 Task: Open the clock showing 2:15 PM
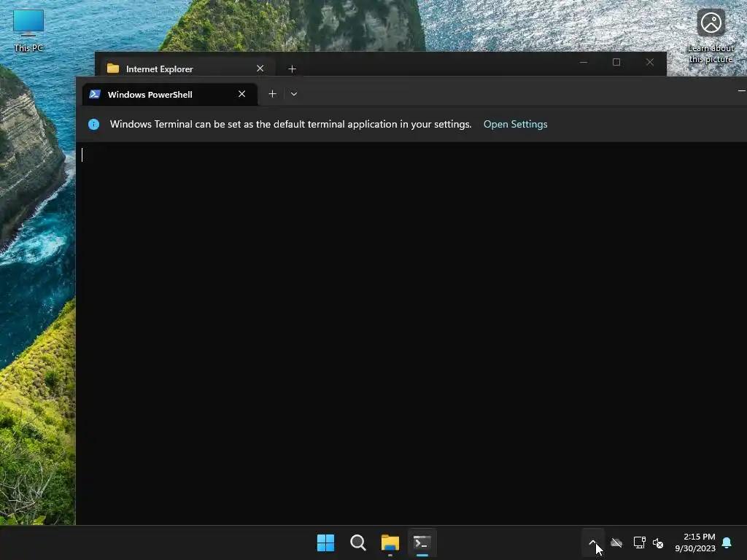coord(695,542)
